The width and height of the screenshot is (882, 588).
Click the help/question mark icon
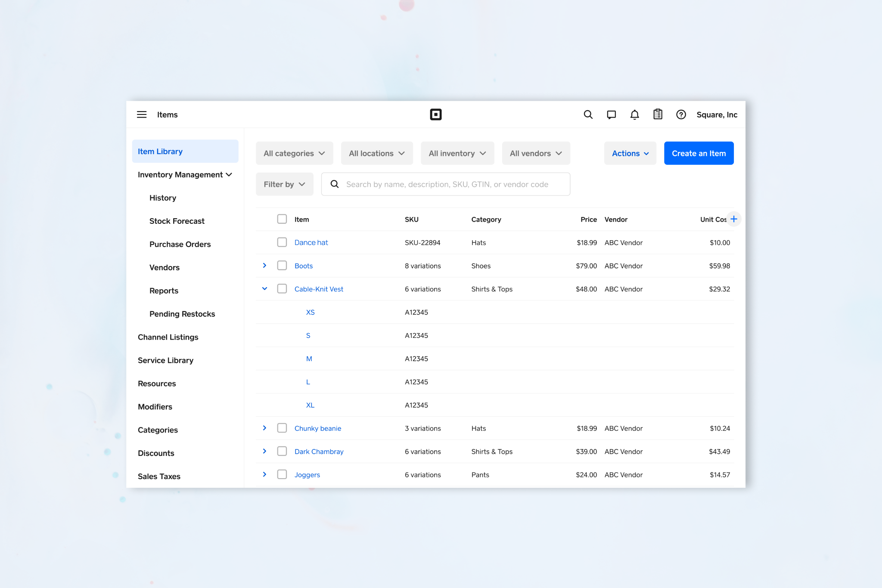pos(682,115)
